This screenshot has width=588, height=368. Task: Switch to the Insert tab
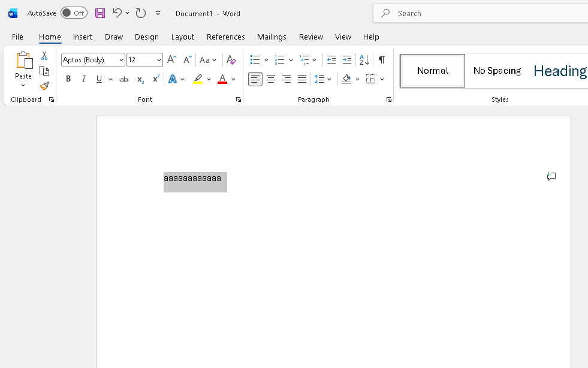coord(83,37)
